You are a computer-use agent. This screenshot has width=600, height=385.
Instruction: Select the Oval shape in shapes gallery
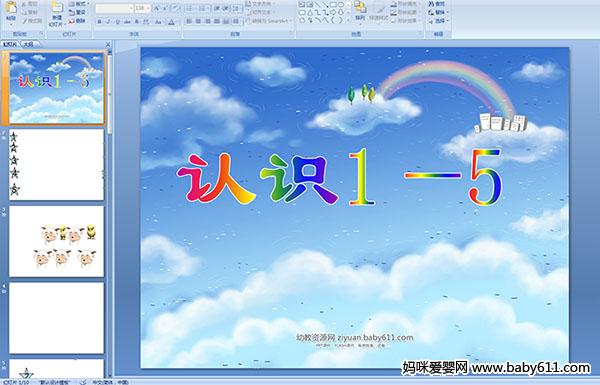click(x=341, y=5)
